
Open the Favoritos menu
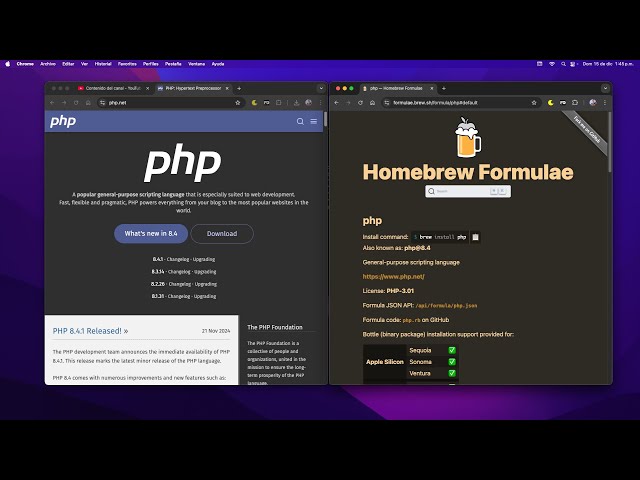127,64
